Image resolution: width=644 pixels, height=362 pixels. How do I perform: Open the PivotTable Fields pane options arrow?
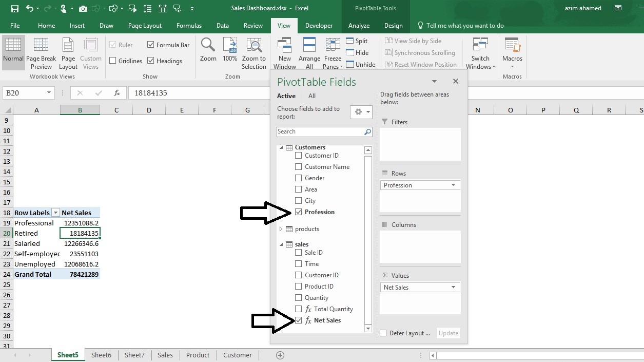(434, 81)
